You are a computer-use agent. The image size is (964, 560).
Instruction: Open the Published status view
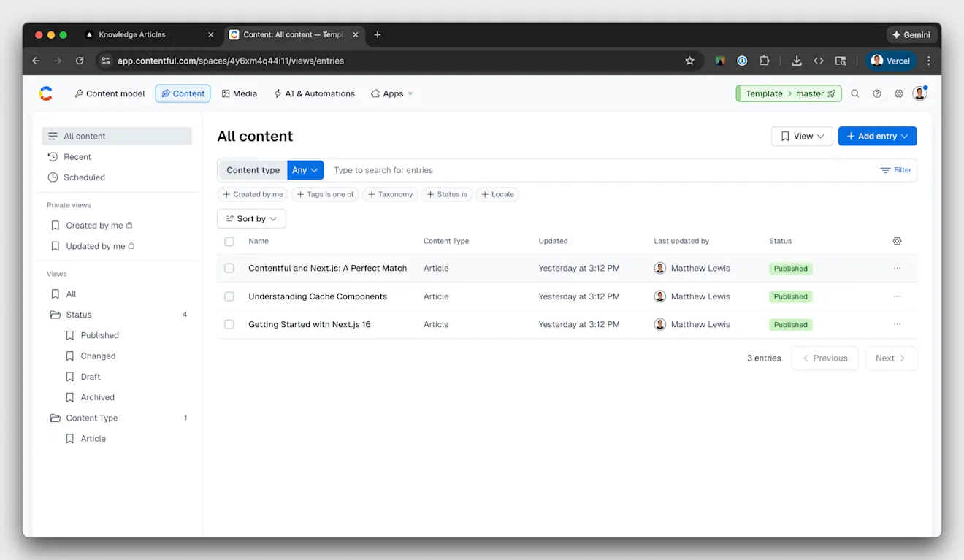(99, 335)
